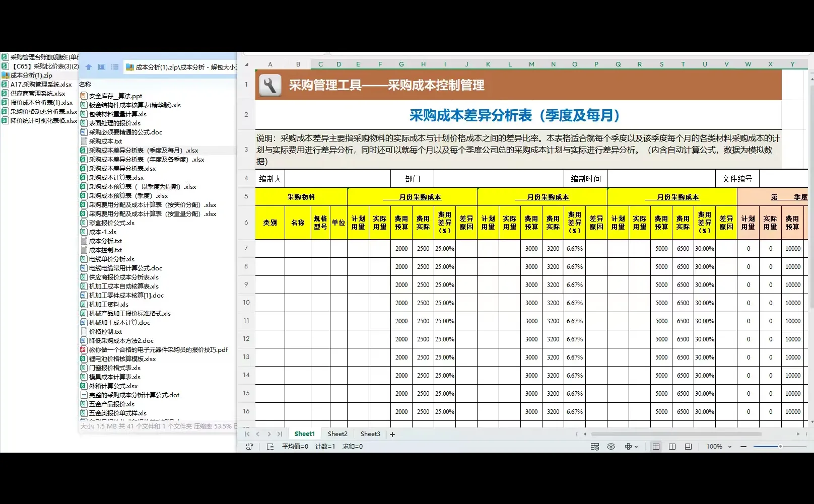Add a new worksheet with the plus button

pyautogui.click(x=392, y=434)
